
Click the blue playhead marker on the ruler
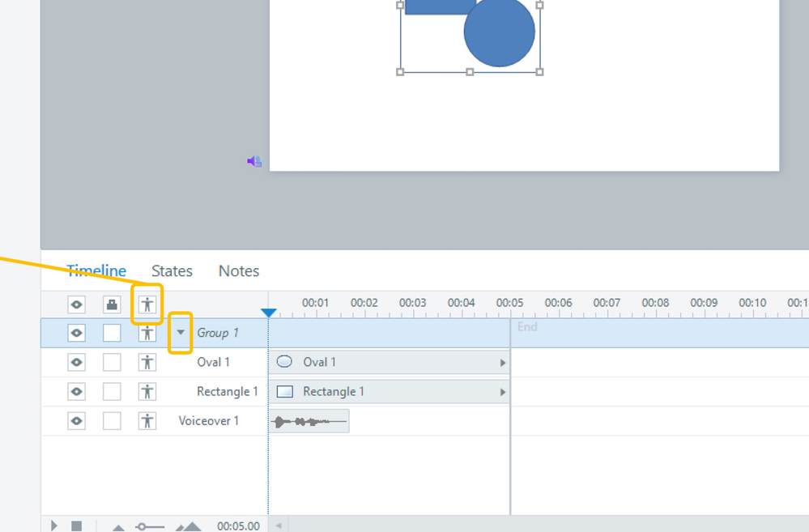[269, 313]
